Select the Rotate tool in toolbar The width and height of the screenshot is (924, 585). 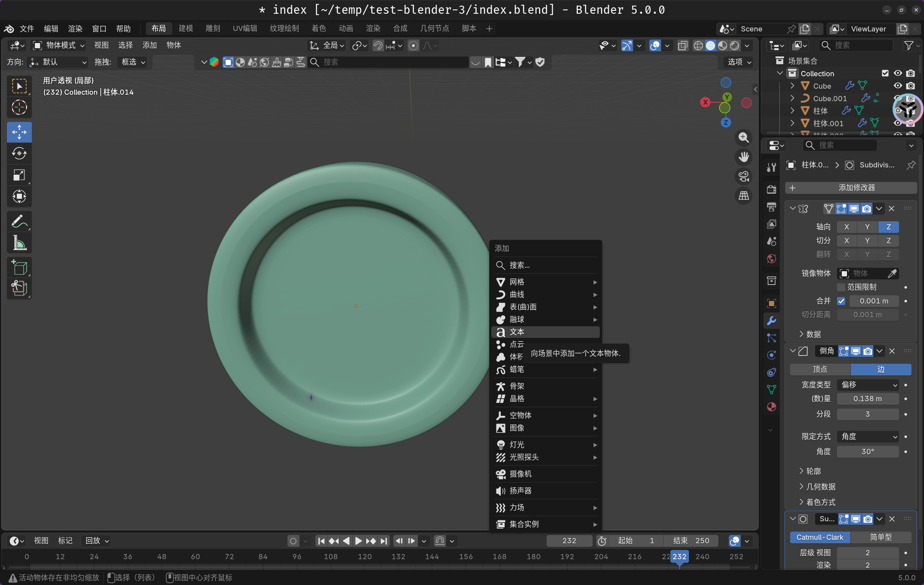(x=19, y=153)
